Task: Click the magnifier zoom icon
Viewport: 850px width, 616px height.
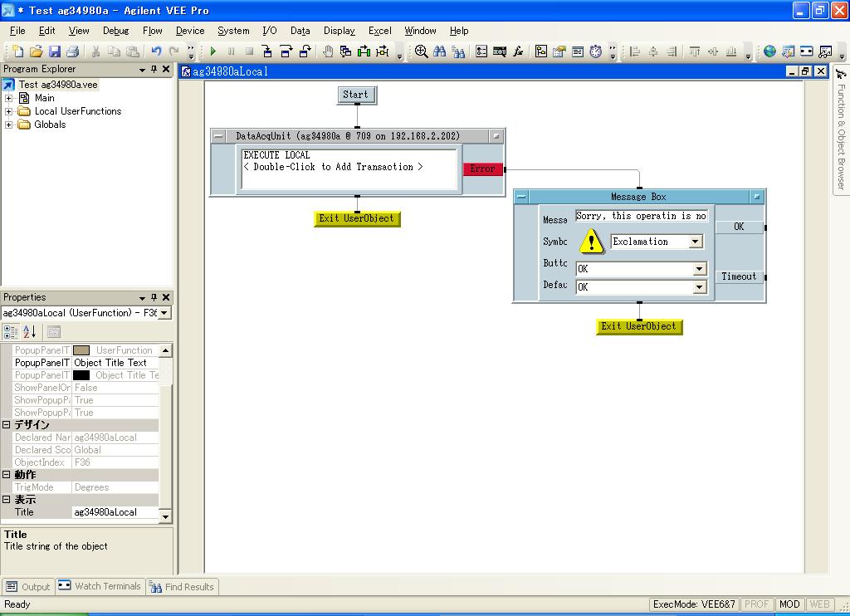Action: (421, 51)
